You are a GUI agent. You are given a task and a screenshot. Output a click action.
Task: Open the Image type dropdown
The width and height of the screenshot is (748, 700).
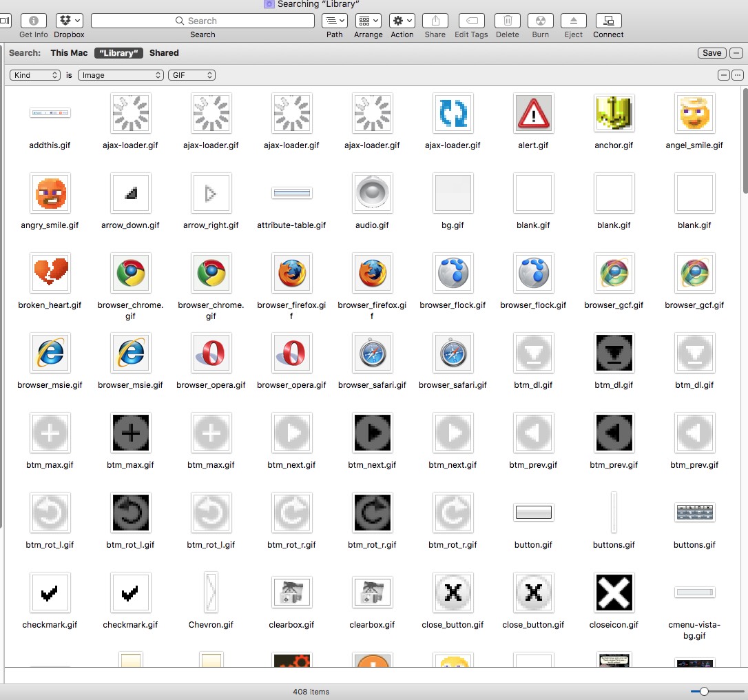[121, 75]
